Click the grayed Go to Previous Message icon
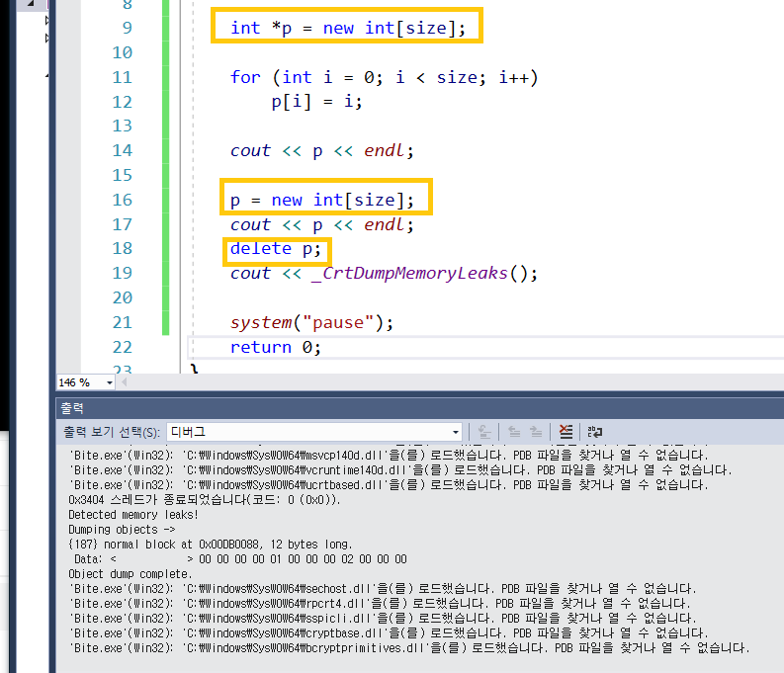 pyautogui.click(x=514, y=432)
